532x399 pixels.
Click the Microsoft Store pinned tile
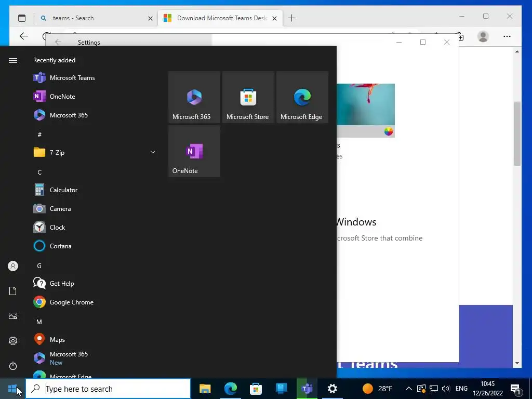click(x=248, y=97)
